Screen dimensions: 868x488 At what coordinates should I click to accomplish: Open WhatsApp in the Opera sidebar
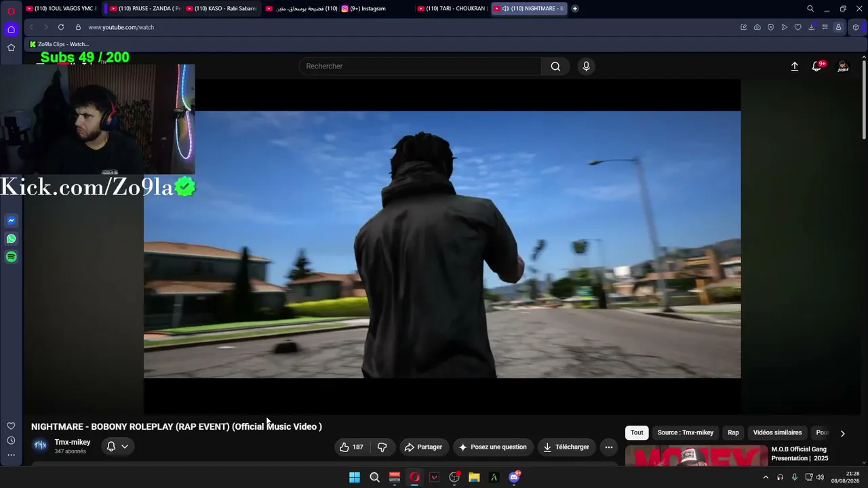click(x=12, y=239)
